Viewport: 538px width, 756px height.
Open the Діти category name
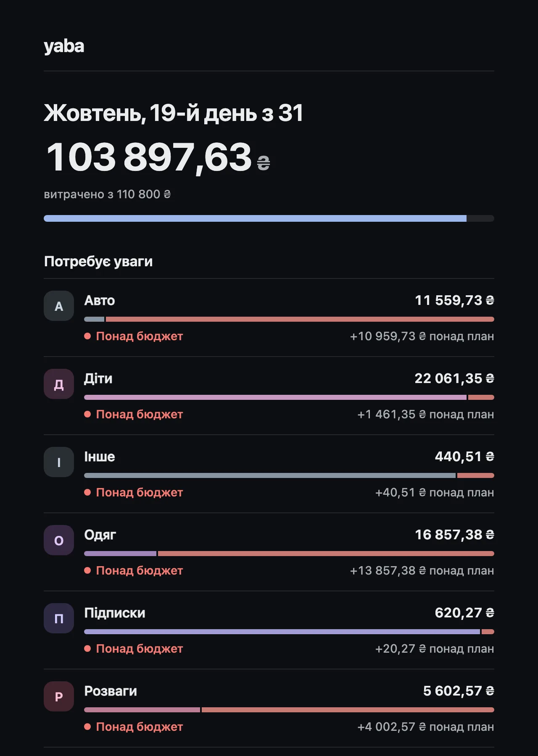98,378
